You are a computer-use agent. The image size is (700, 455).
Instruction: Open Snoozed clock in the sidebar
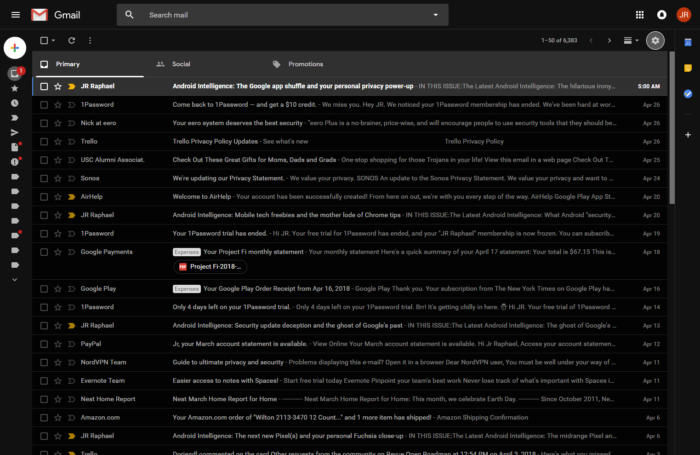coord(15,103)
